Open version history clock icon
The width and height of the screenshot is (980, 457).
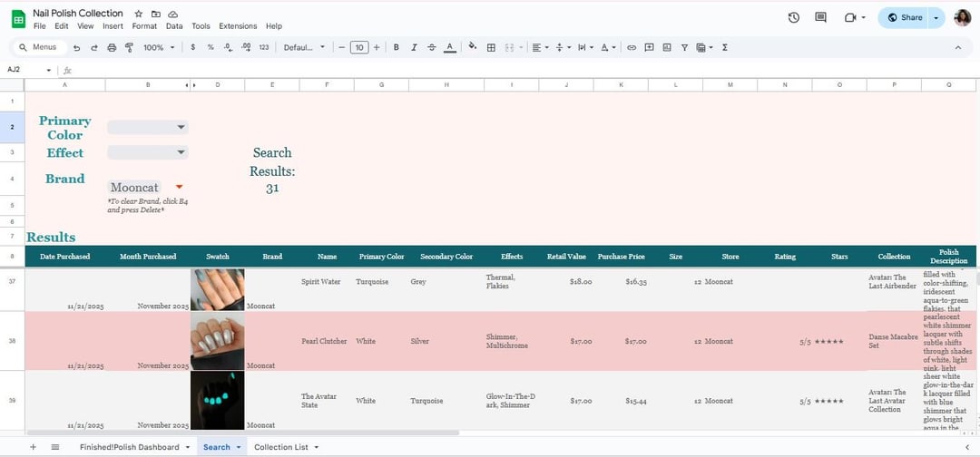point(794,17)
